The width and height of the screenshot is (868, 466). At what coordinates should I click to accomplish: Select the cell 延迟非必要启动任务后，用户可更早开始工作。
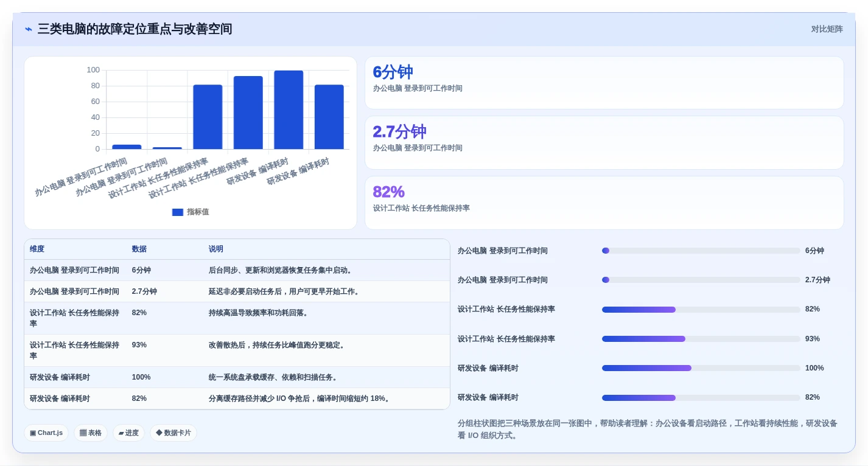[x=284, y=292]
